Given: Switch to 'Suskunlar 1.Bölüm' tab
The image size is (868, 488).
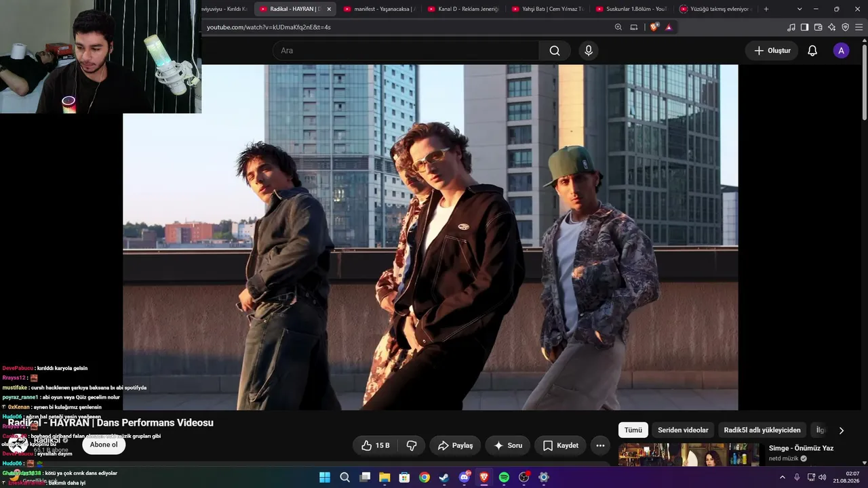Looking at the screenshot, I should (x=631, y=9).
